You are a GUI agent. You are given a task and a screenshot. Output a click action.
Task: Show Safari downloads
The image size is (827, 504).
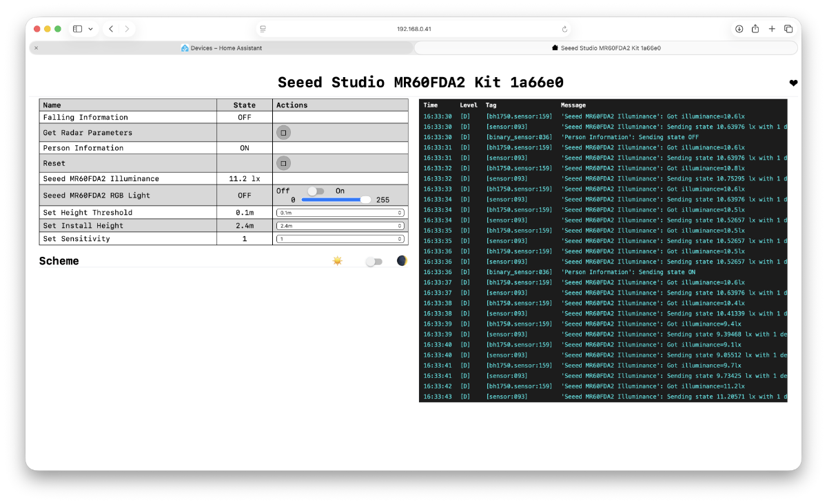click(x=739, y=29)
